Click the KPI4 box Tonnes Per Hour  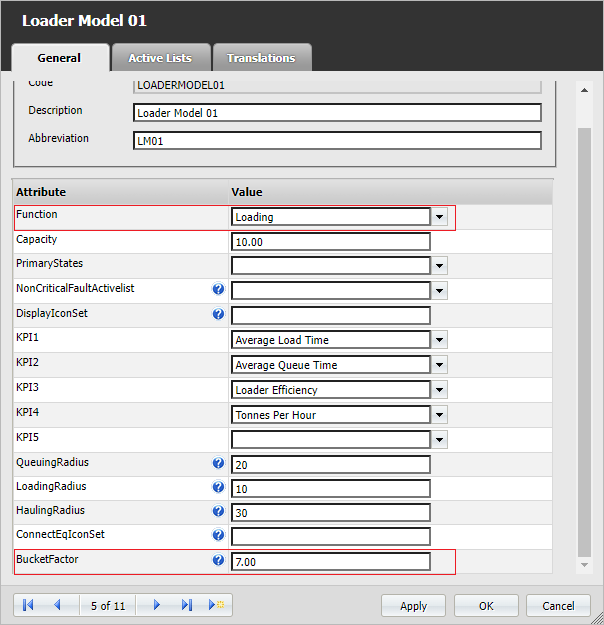(x=331, y=415)
